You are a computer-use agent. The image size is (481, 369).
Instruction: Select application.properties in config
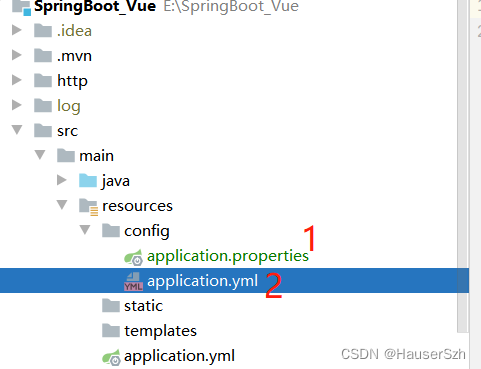(228, 256)
